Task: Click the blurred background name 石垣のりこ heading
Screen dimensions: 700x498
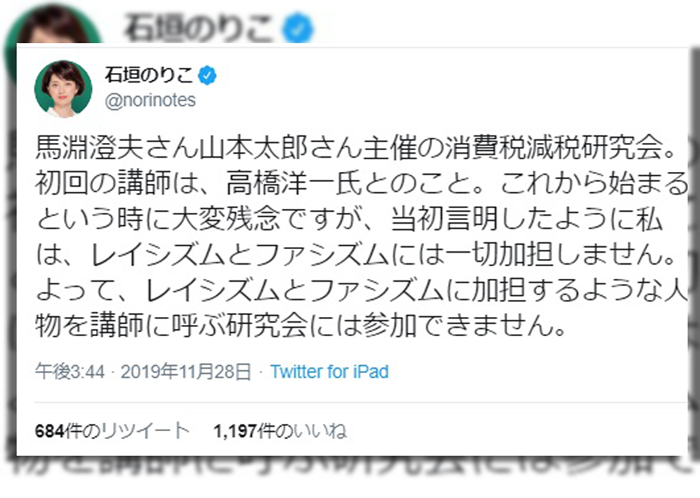Action: (199, 28)
